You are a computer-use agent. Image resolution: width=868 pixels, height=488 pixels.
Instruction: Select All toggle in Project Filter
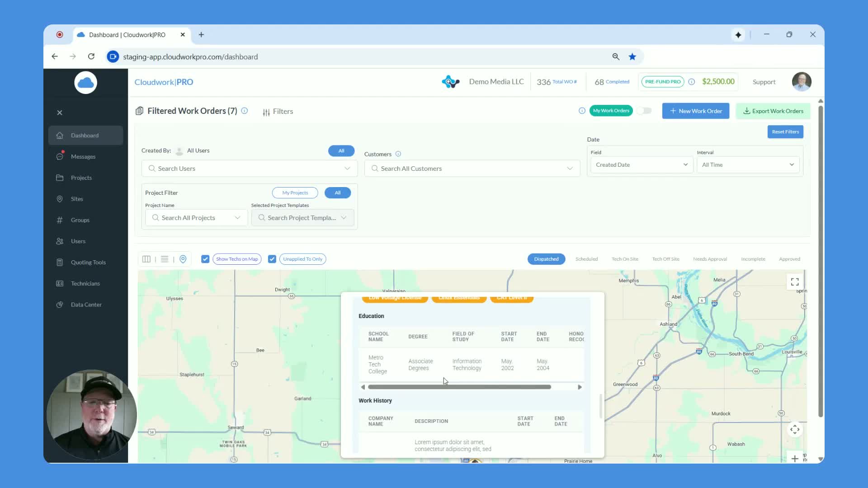(338, 193)
